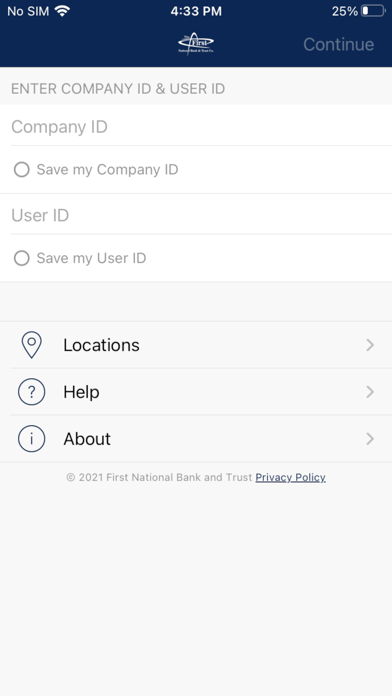Tap the Locations map pin icon
Screen dimensions: 392x696
[x=32, y=345]
